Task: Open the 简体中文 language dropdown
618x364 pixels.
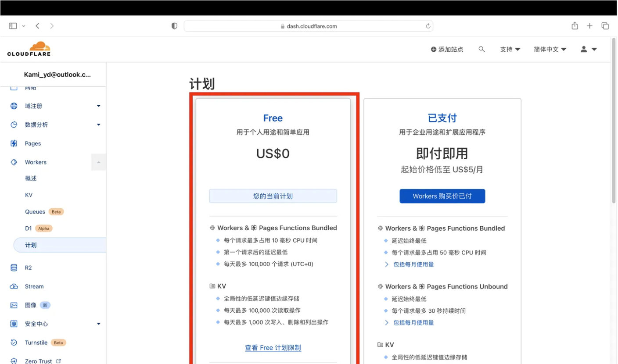Action: [x=550, y=50]
